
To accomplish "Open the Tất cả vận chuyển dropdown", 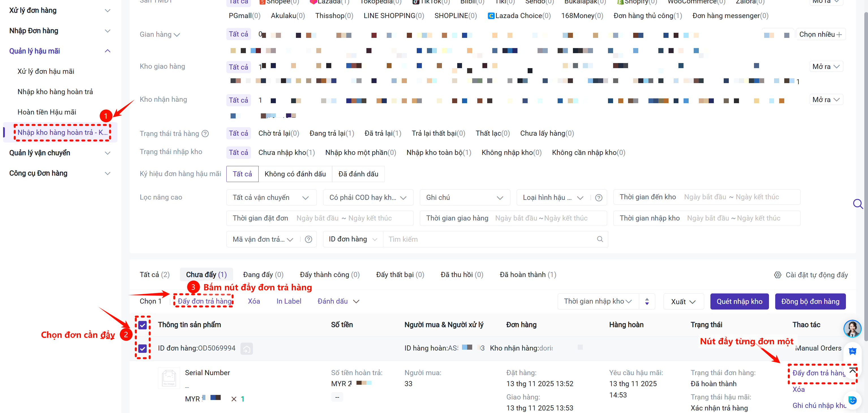I will 271,198.
